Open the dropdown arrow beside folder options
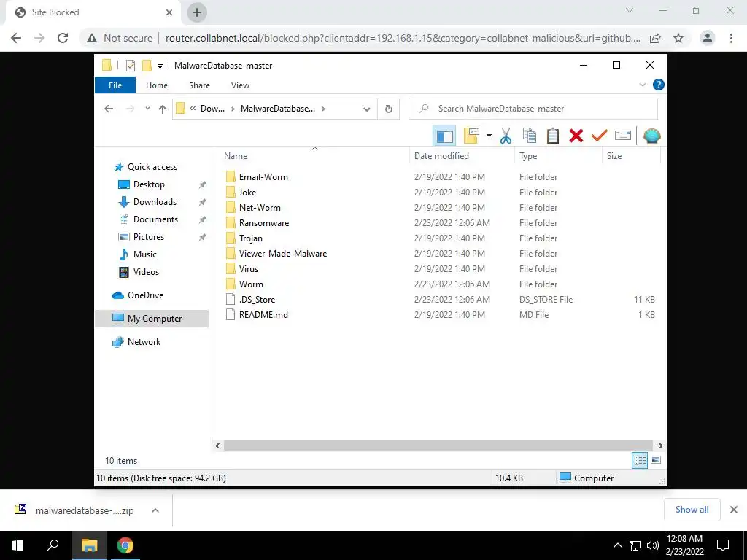The image size is (747, 560). click(x=489, y=136)
